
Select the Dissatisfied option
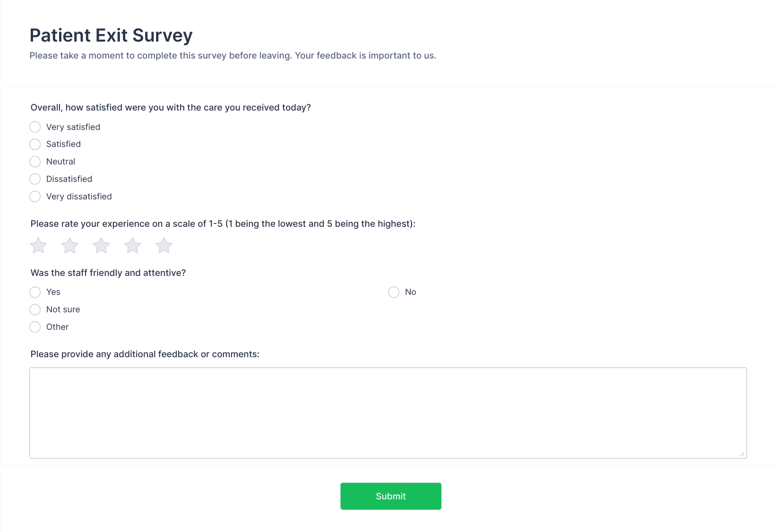coord(35,179)
